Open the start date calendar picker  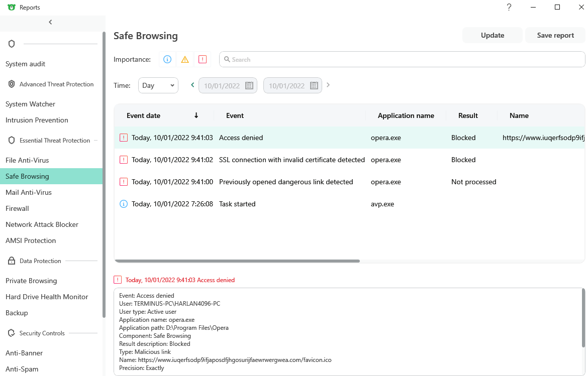pos(249,85)
